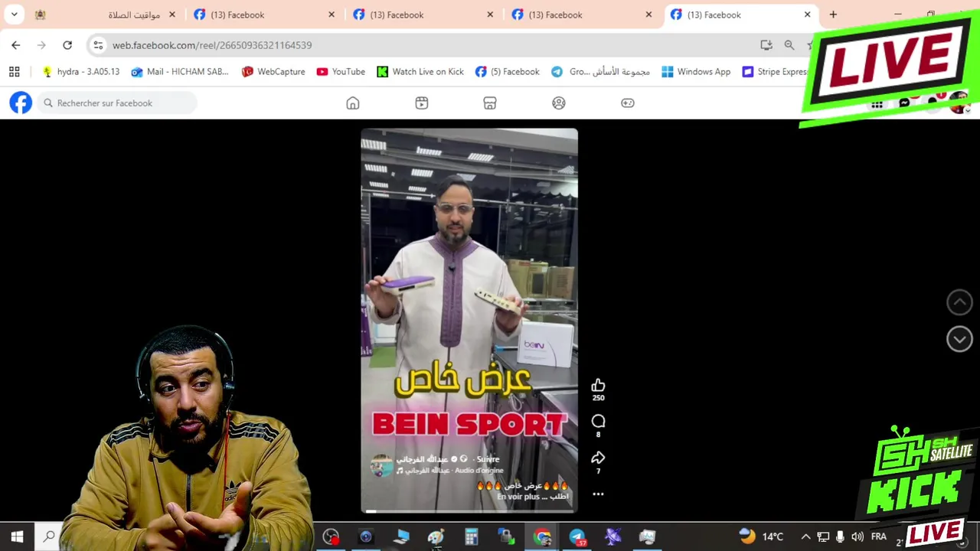Click the browser back arrow
This screenshot has height=551, width=980.
click(16, 45)
